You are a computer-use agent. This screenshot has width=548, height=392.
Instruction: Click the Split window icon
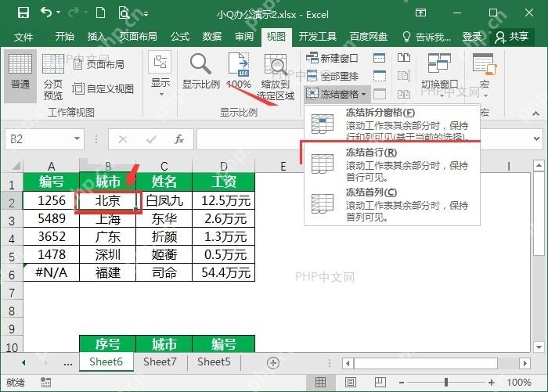(379, 58)
